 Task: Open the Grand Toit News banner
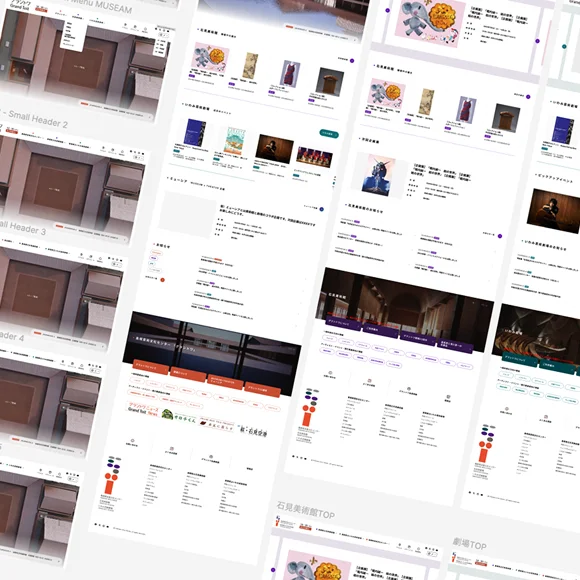point(143,409)
